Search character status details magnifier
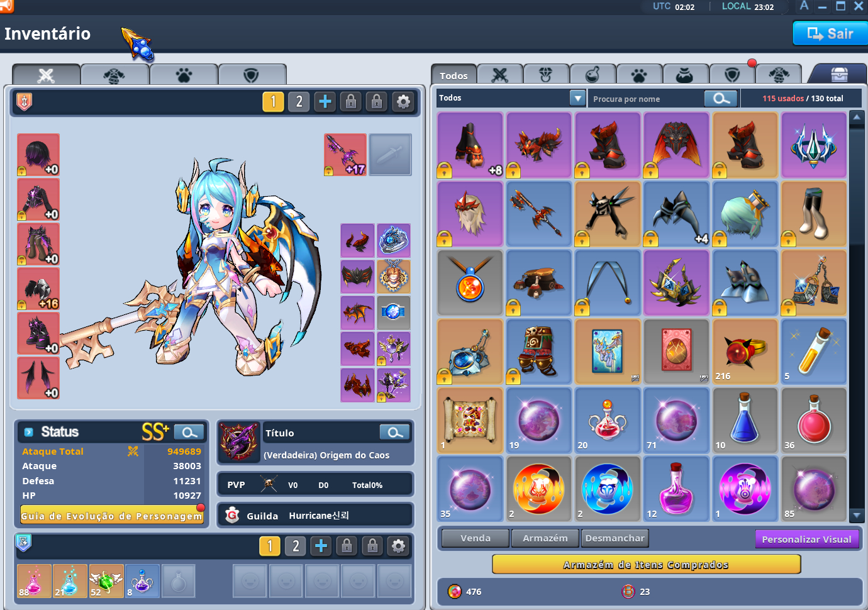The height and width of the screenshot is (610, 868). point(189,432)
